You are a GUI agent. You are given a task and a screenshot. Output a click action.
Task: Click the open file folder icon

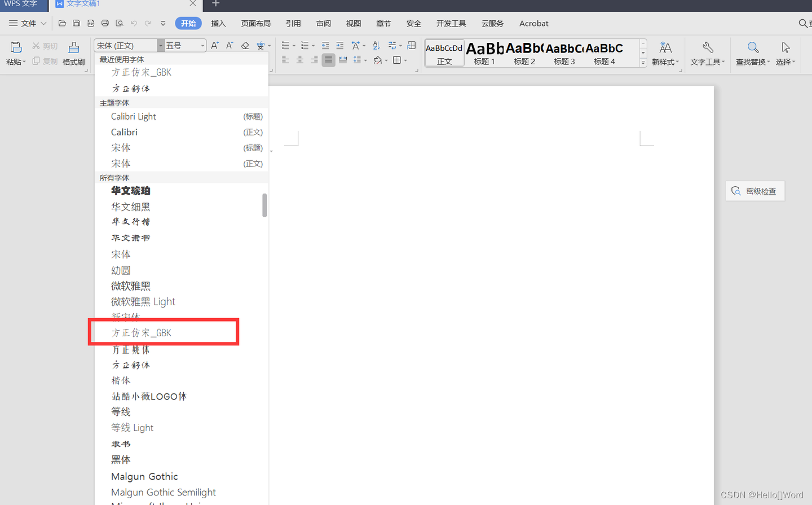coord(62,23)
